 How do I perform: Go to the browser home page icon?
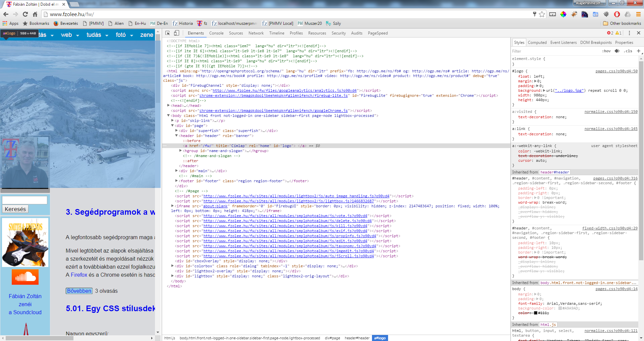[x=35, y=14]
